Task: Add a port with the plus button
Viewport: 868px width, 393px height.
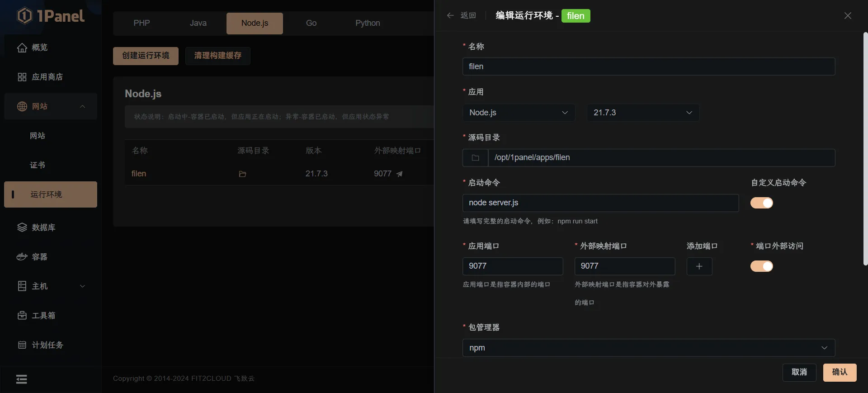Action: pyautogui.click(x=699, y=266)
